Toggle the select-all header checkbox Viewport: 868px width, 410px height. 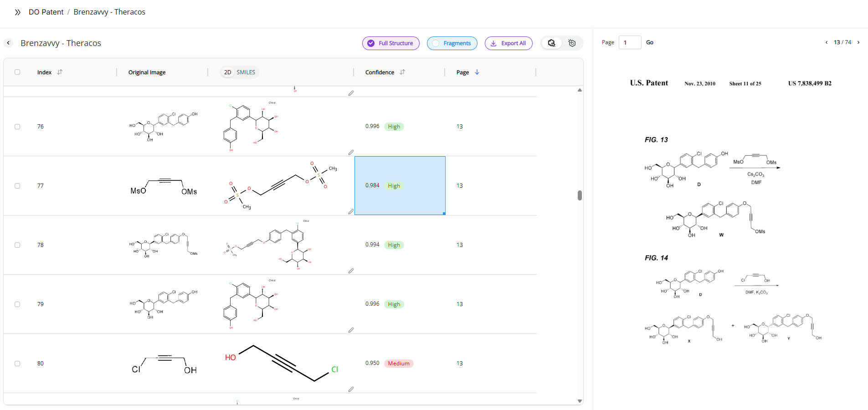(x=17, y=72)
